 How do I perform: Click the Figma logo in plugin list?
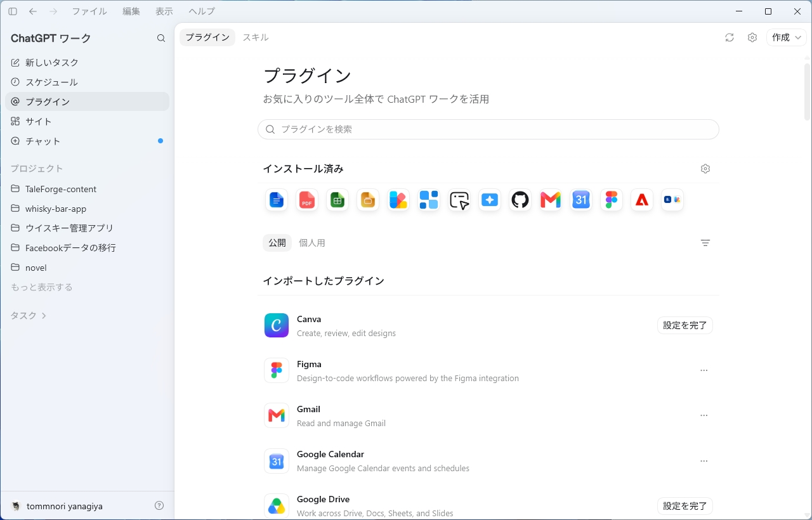click(277, 370)
